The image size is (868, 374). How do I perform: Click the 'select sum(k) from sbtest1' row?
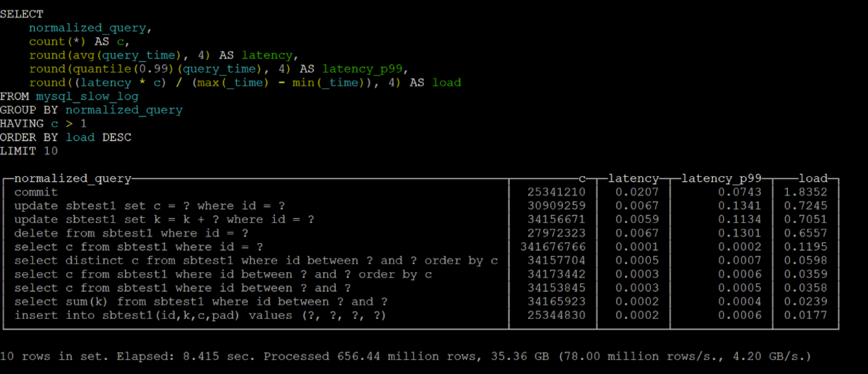201,302
